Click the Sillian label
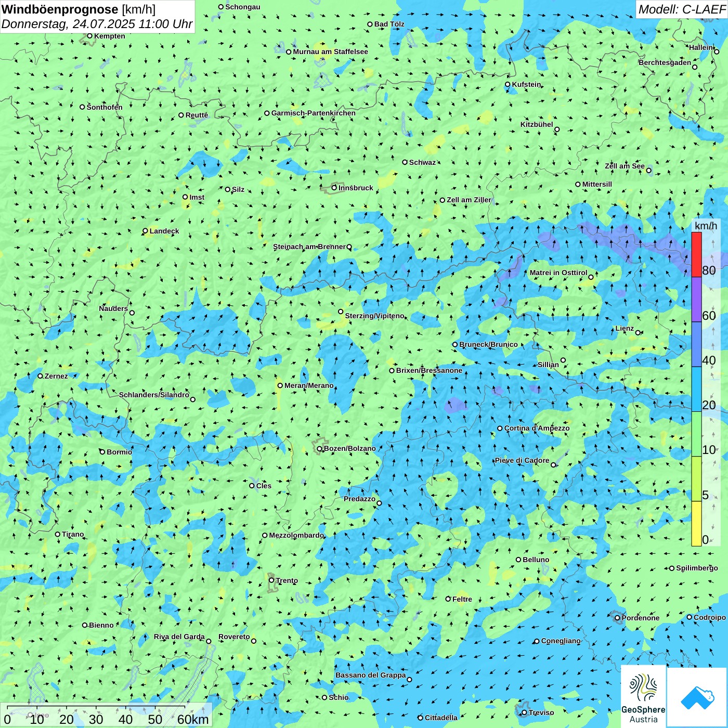The height and width of the screenshot is (728, 728). [x=548, y=365]
